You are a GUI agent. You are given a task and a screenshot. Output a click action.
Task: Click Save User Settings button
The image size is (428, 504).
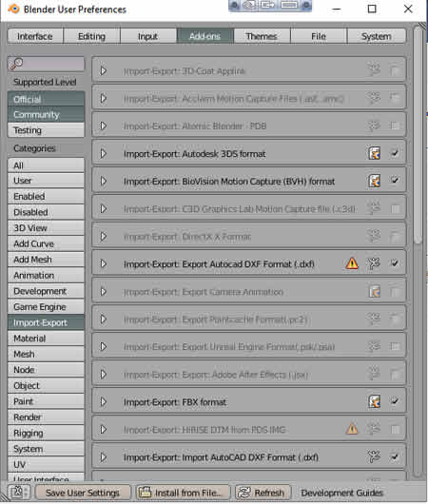click(83, 492)
